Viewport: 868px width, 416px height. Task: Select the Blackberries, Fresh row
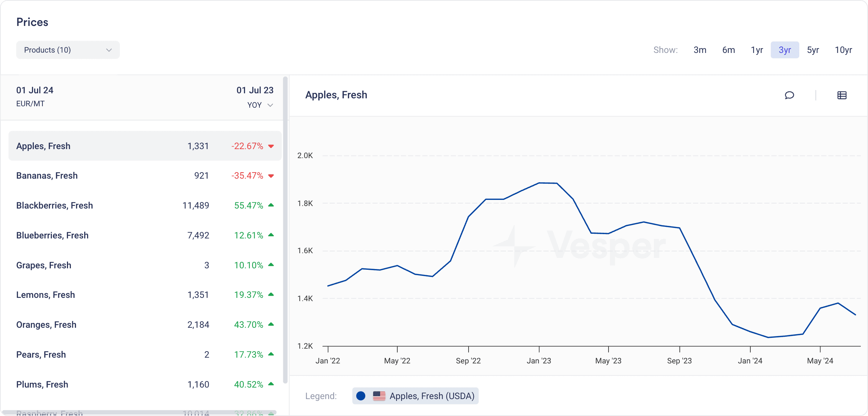(x=145, y=205)
